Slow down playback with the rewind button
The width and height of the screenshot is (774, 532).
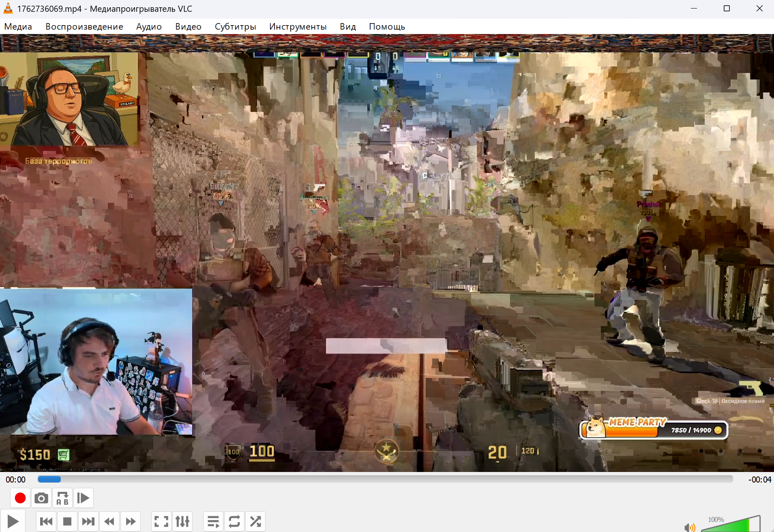pyautogui.click(x=109, y=521)
